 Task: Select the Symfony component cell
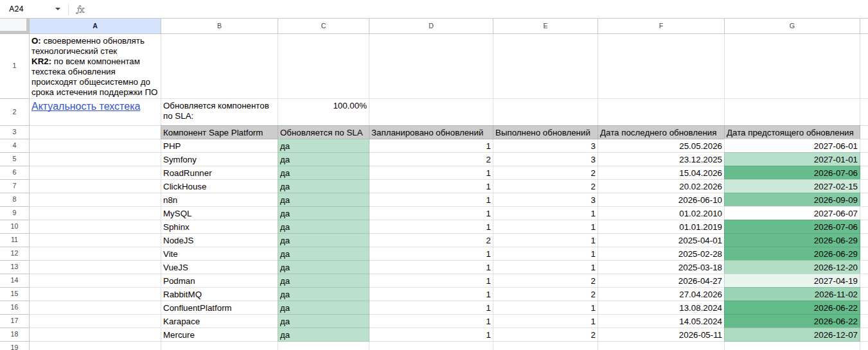click(x=219, y=159)
